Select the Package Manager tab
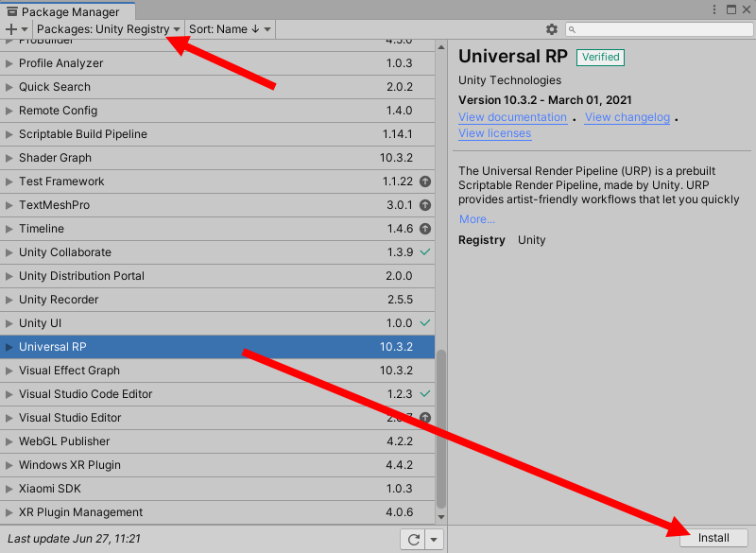Image resolution: width=756 pixels, height=553 pixels. (x=67, y=11)
